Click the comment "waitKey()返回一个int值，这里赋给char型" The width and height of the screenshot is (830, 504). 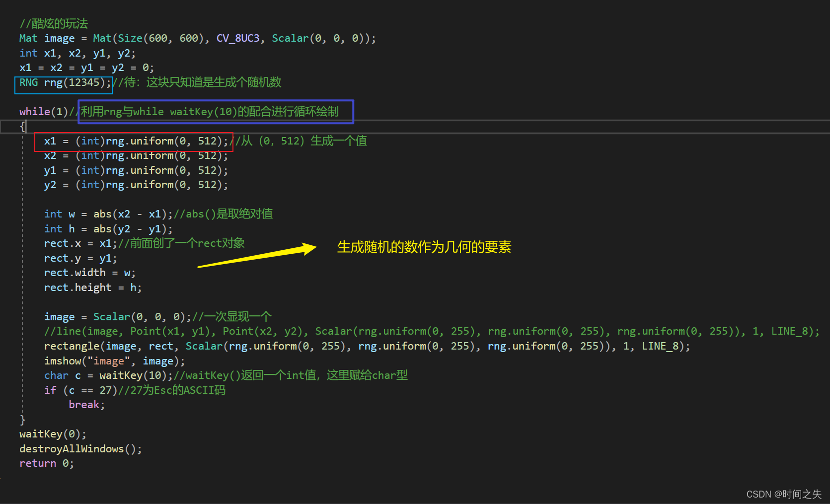297,375
